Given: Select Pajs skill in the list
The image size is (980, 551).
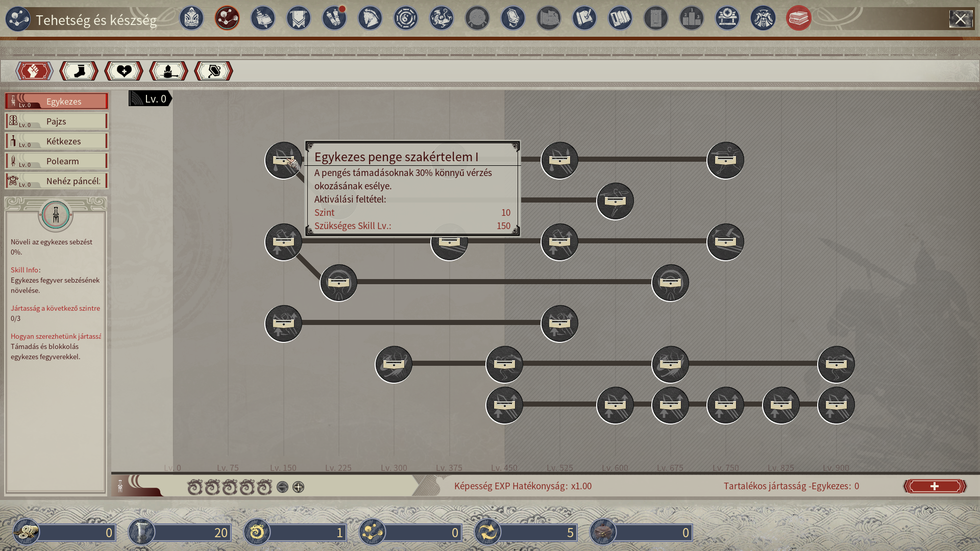Looking at the screenshot, I should tap(56, 121).
